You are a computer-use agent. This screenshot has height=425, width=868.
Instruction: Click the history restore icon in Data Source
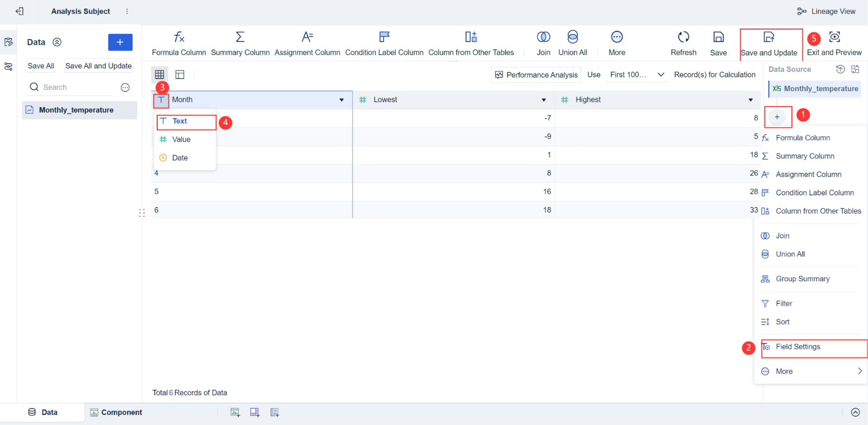click(841, 69)
